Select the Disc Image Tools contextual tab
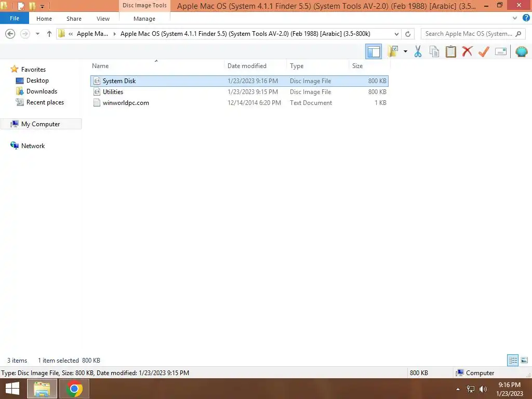The image size is (532, 399). tap(144, 5)
